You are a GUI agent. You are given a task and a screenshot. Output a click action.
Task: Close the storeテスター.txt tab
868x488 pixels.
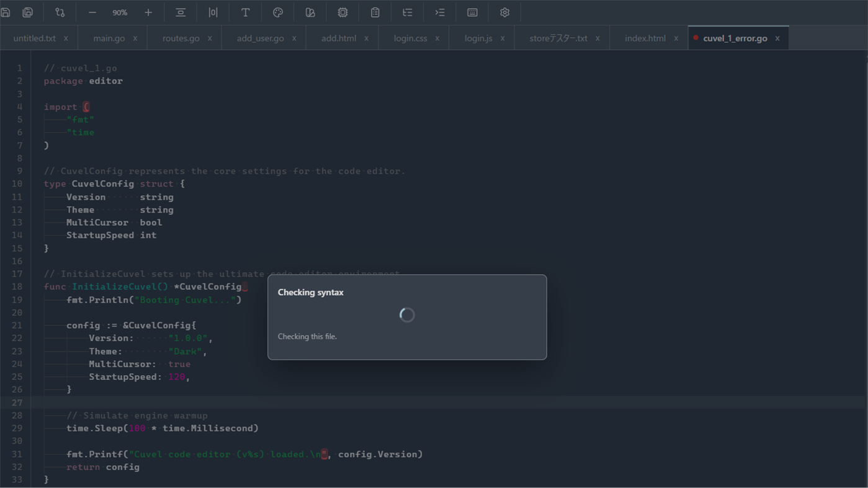[597, 38]
